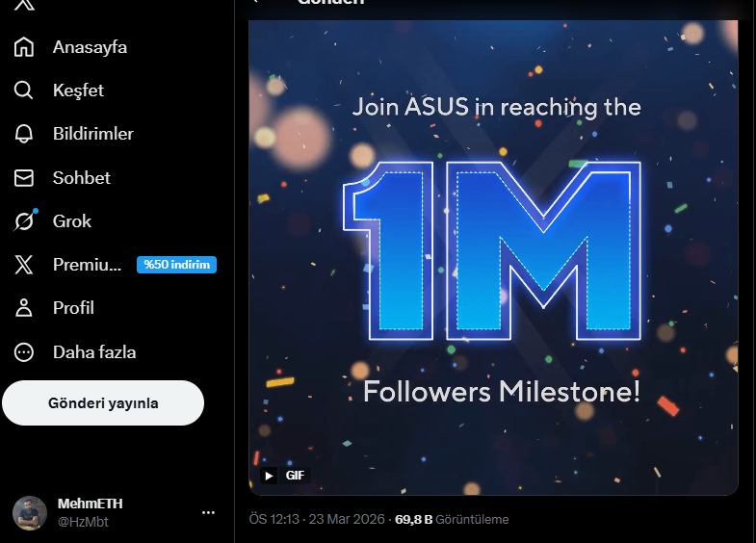Viewport: 756px width, 543px height.
Task: Select the Profil menu label
Action: [73, 308]
